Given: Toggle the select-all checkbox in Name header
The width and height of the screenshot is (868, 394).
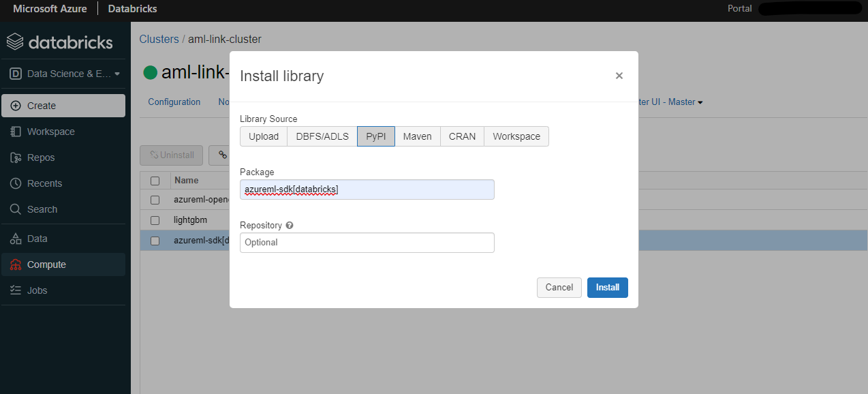Looking at the screenshot, I should (155, 181).
